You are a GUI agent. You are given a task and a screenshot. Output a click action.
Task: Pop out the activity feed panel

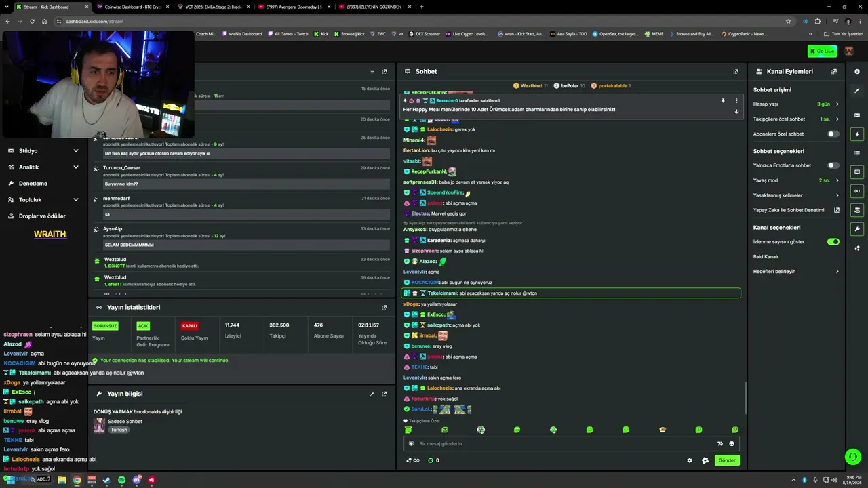(x=384, y=71)
